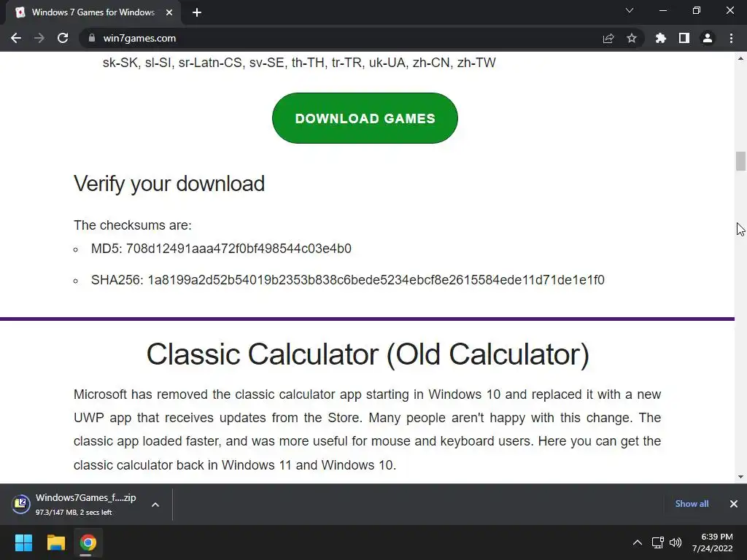Click the forward navigation arrow
The image size is (747, 560).
(x=39, y=38)
